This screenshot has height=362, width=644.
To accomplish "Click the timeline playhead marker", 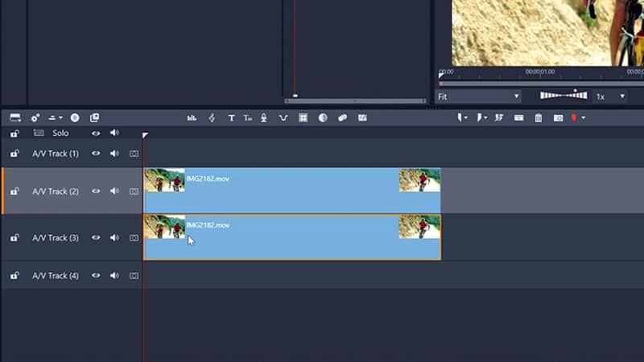I will point(145,135).
